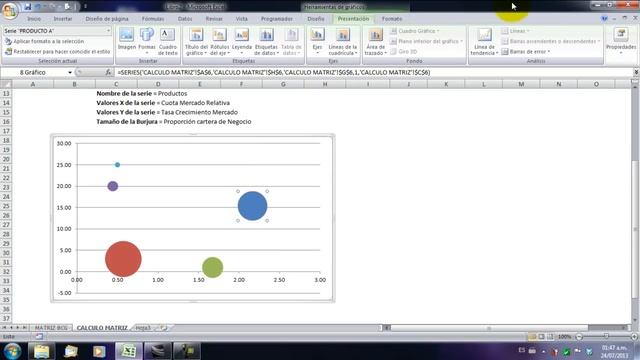This screenshot has height=360, width=640.
Task: Expand the Name Box dropdown arrow
Action: [70, 73]
